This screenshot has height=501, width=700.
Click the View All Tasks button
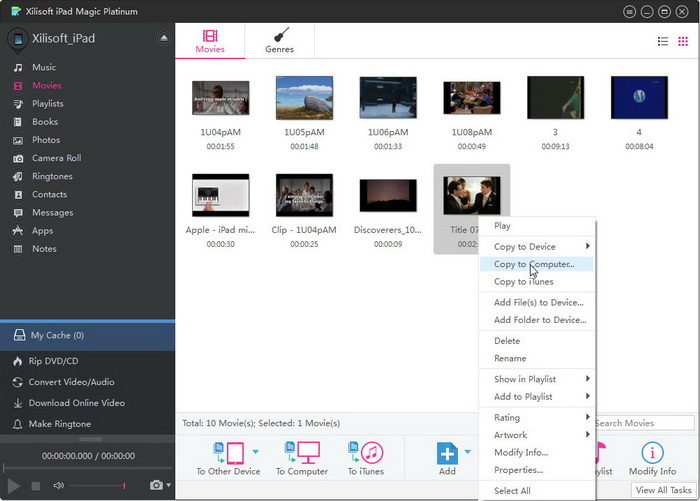click(664, 489)
